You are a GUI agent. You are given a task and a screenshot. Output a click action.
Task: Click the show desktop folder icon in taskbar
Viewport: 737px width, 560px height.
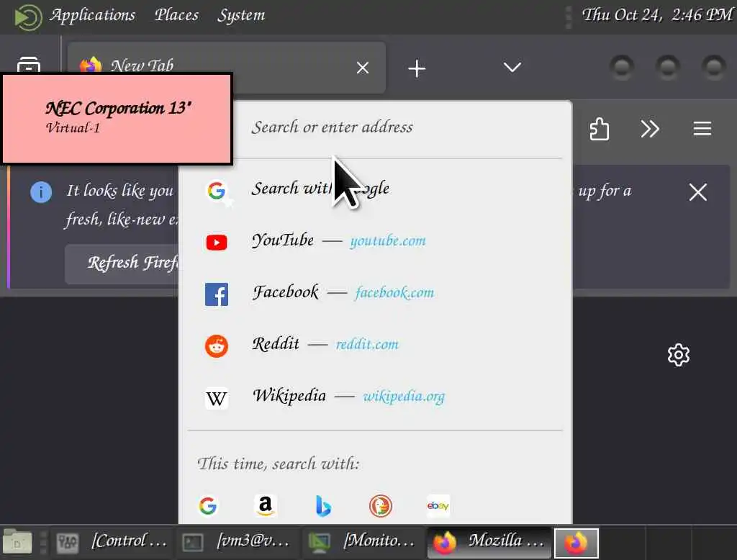pos(17,542)
